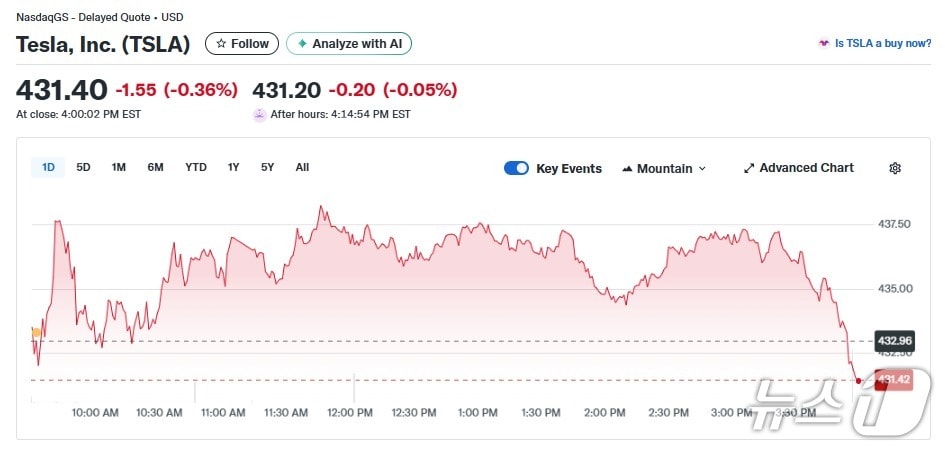Expand the Mountain chart type dropdown
Viewport: 945px width, 450px height.
click(x=664, y=168)
